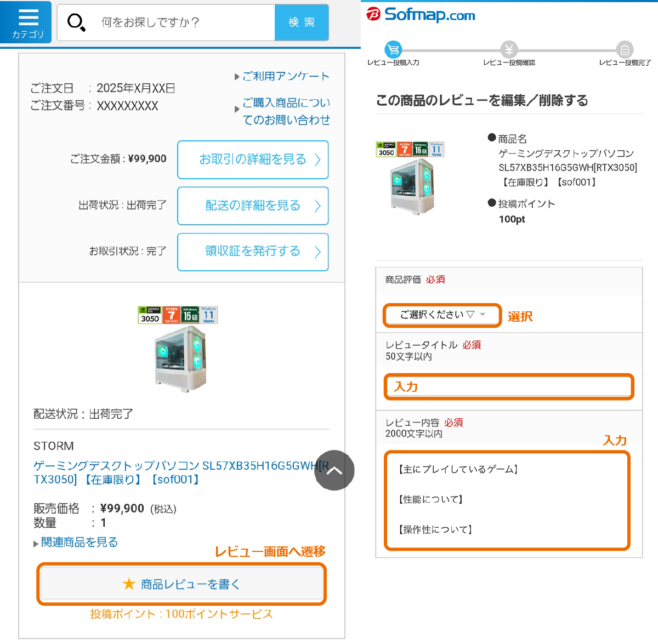Click the shopping cart step icon
Viewport: 658px width, 644px height.
(393, 50)
